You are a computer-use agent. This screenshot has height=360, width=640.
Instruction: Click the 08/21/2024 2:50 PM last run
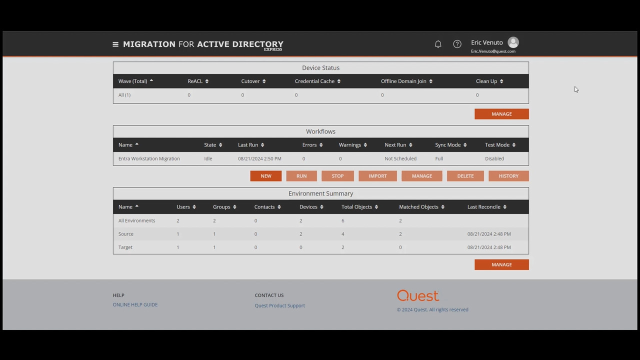click(x=260, y=158)
